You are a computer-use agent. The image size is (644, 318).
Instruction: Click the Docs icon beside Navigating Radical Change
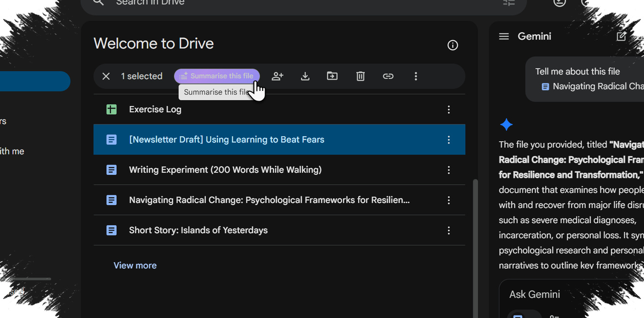[x=112, y=200]
